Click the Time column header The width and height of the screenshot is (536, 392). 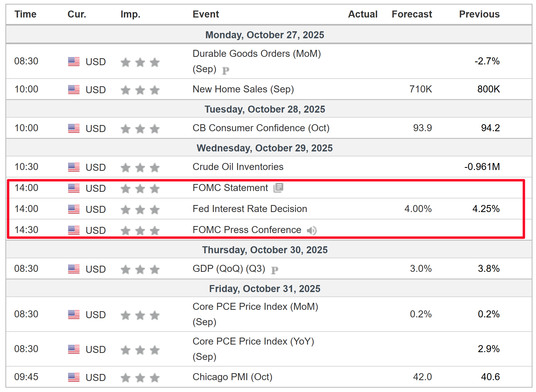pos(25,14)
